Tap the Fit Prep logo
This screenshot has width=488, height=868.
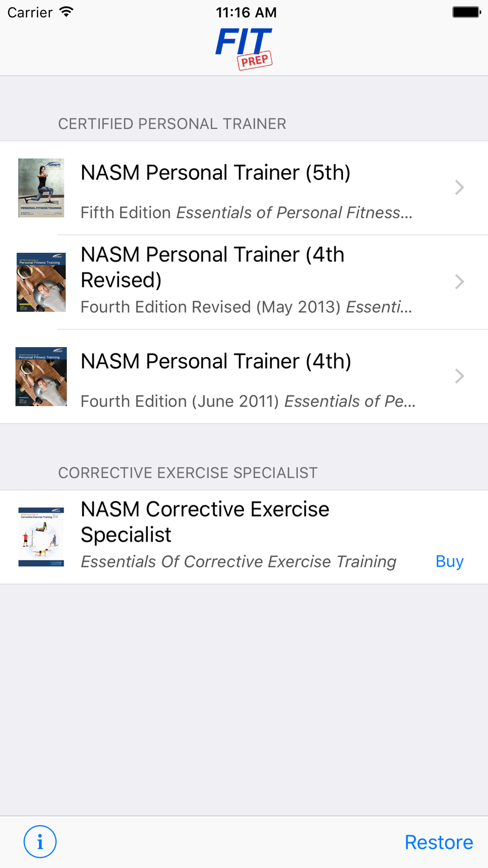coord(244,48)
